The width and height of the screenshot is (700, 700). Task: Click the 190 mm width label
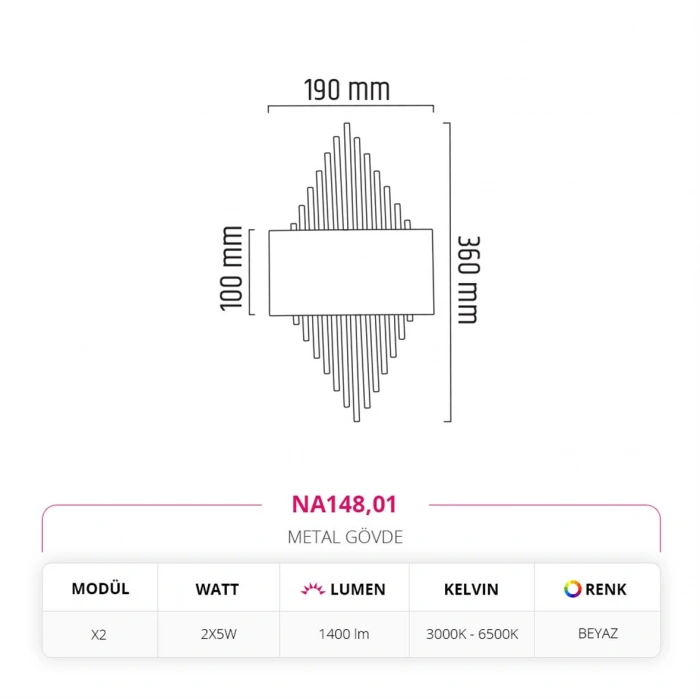(x=347, y=90)
